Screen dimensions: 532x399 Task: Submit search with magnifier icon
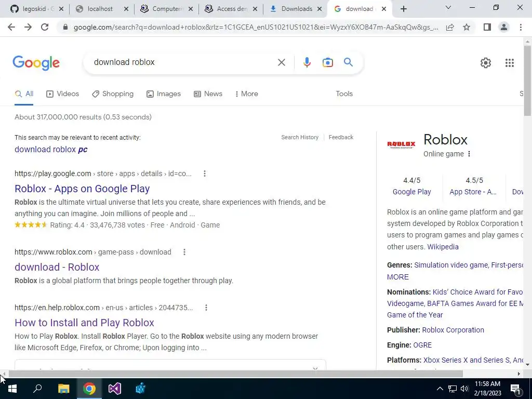click(x=348, y=62)
